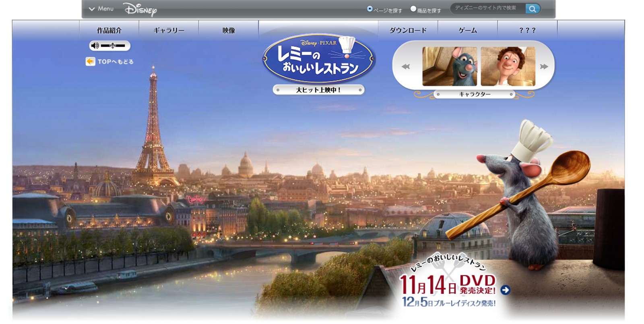Select the ページを探す radio button
This screenshot has width=644, height=324.
tap(369, 9)
